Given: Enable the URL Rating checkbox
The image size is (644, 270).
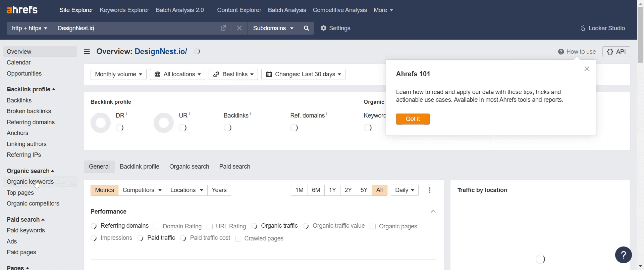Looking at the screenshot, I should [210, 226].
